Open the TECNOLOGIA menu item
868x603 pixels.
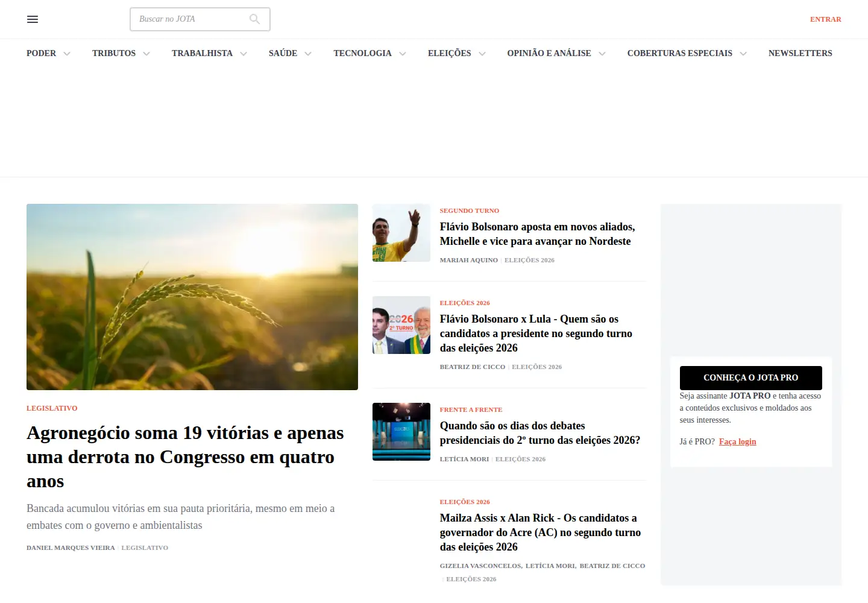click(362, 53)
